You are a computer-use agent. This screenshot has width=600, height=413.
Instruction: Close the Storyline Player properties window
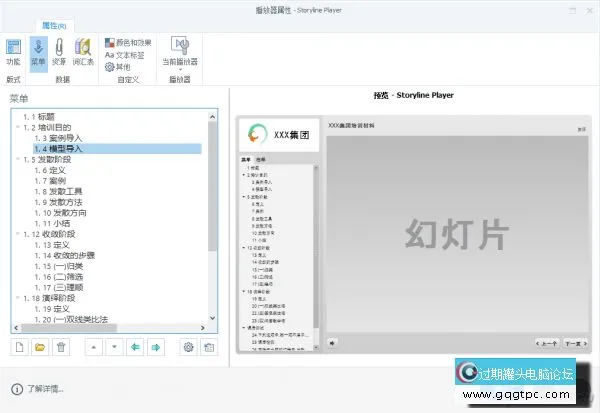tap(590, 11)
